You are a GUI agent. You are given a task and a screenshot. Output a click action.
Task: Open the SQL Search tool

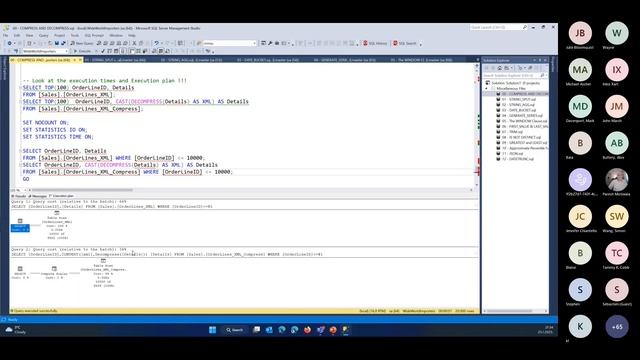coord(404,43)
